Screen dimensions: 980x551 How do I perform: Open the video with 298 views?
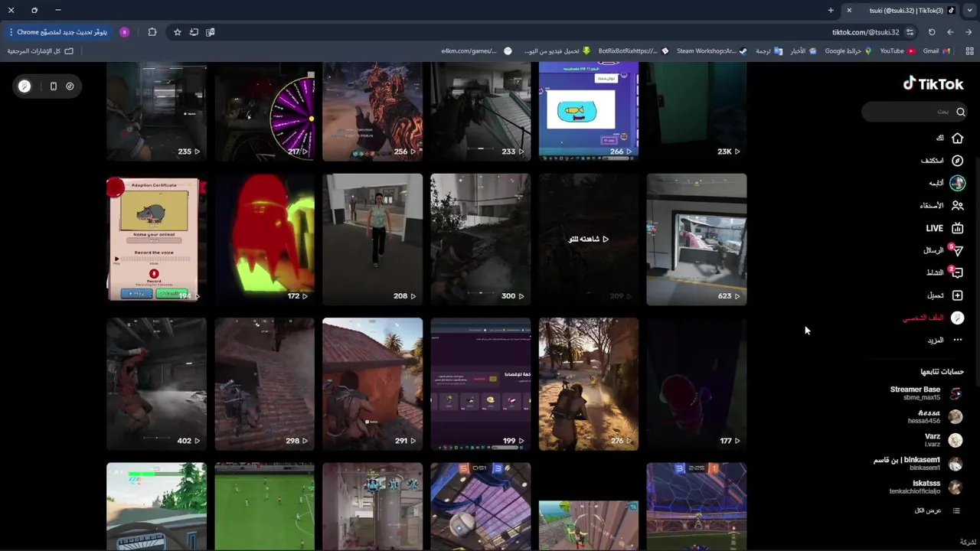[264, 384]
